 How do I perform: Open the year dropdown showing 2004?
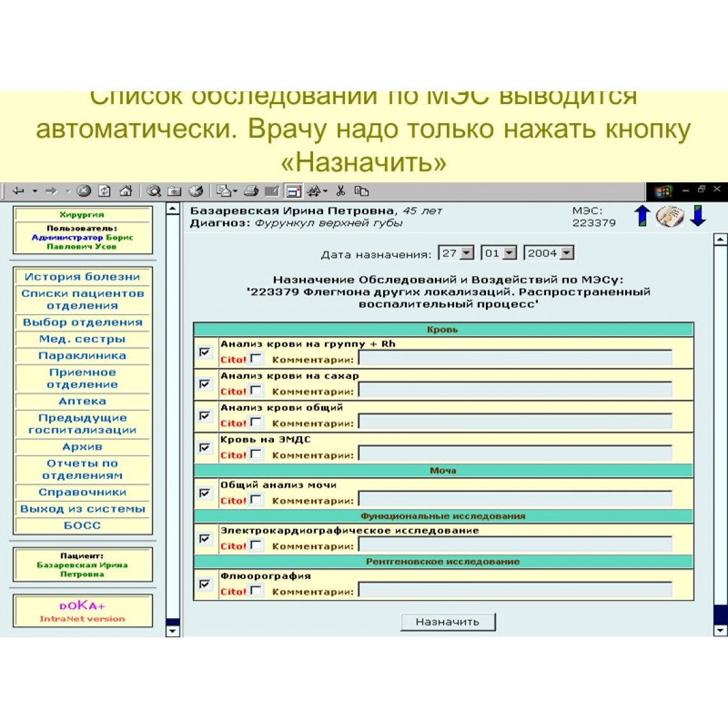coord(567,253)
